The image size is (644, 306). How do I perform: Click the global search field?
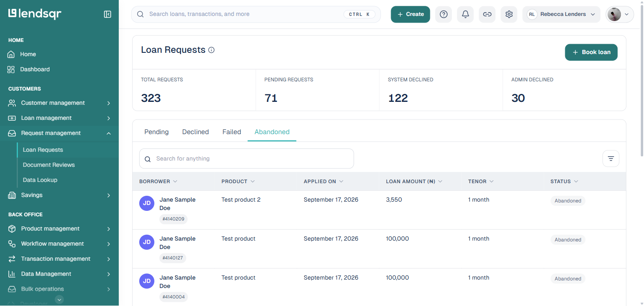256,14
